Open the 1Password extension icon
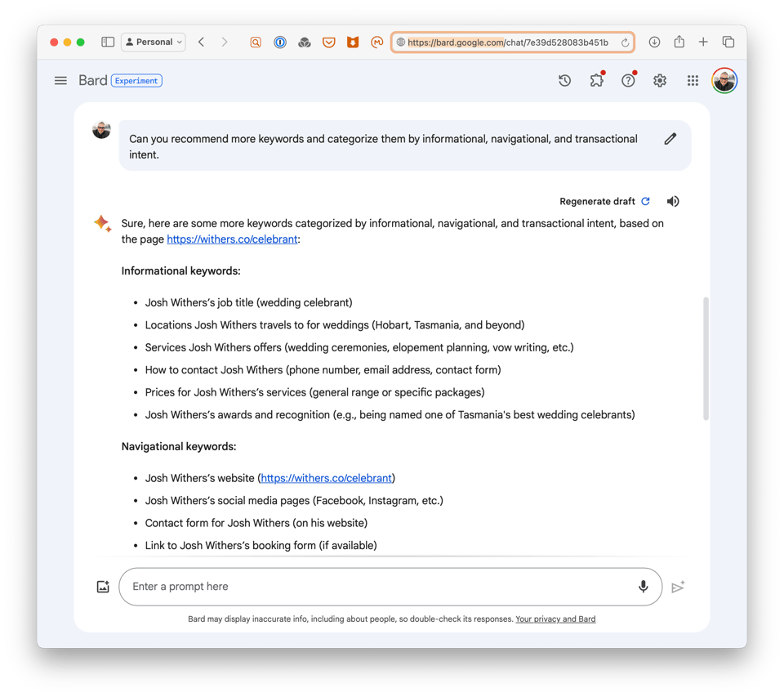This screenshot has height=697, width=784. point(280,42)
